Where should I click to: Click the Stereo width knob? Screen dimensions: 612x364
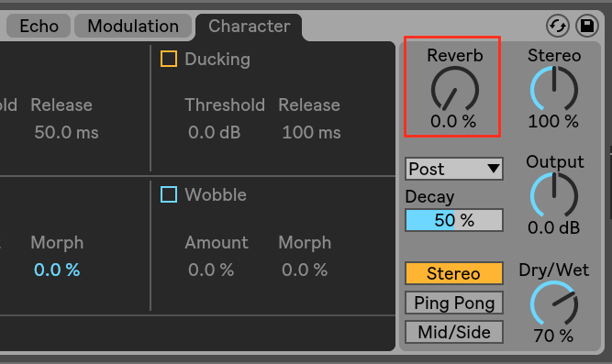[x=554, y=89]
